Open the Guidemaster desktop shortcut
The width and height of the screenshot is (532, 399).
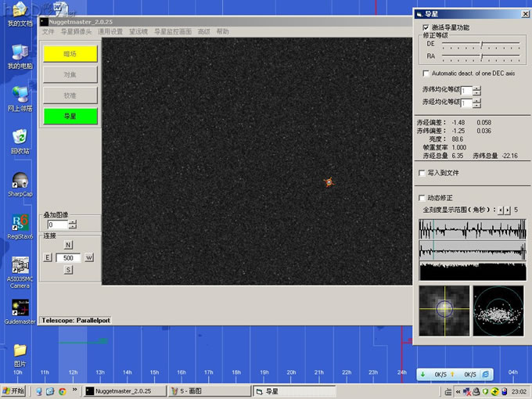[20, 308]
